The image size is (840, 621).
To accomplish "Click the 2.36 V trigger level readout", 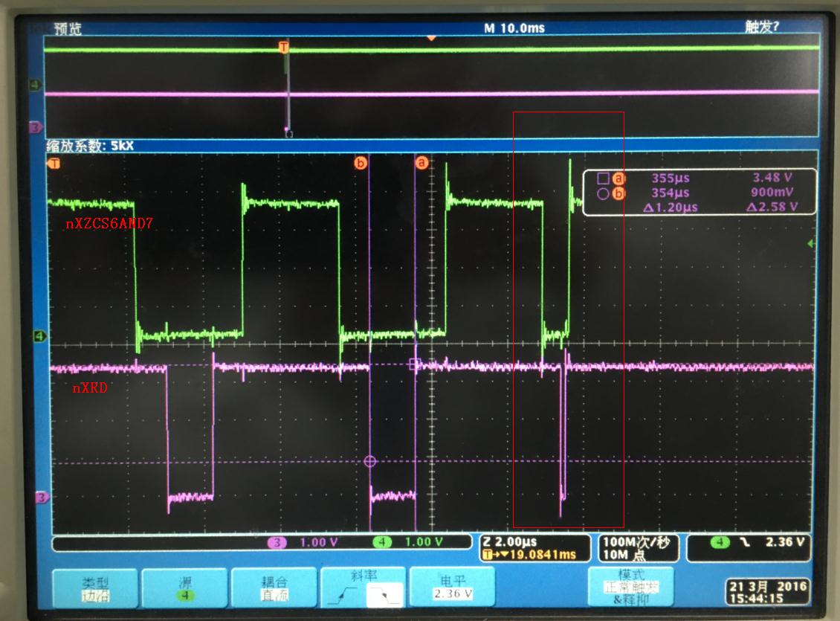I will (x=785, y=541).
